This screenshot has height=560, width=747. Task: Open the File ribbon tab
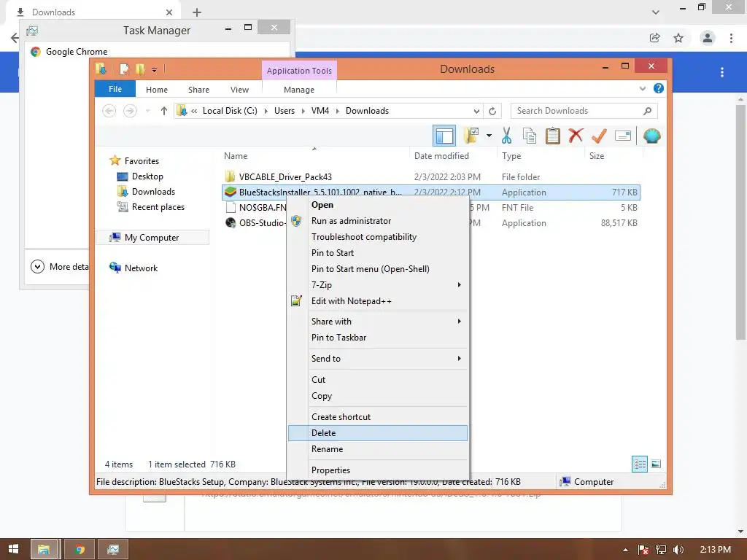pos(115,89)
